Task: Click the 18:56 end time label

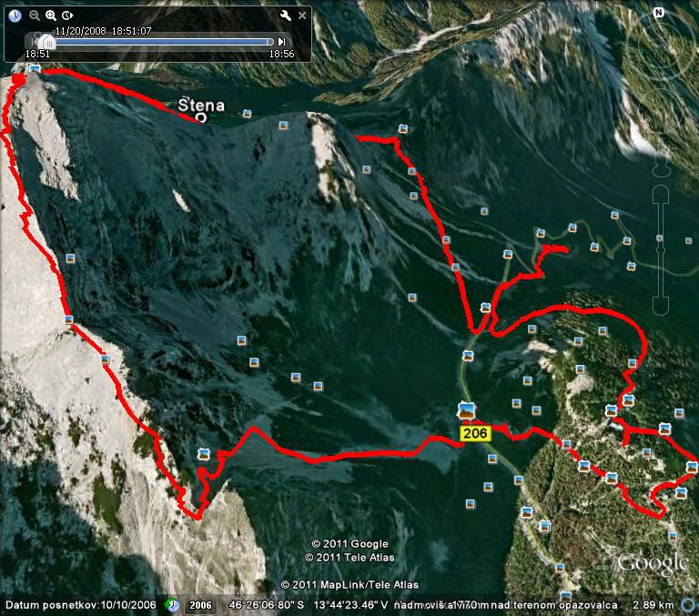Action: coord(282,54)
